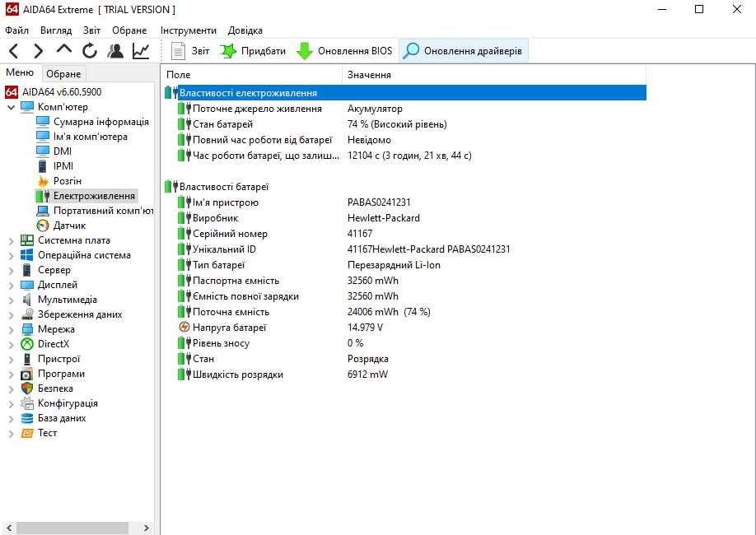Click the Значення column header

coord(494,75)
